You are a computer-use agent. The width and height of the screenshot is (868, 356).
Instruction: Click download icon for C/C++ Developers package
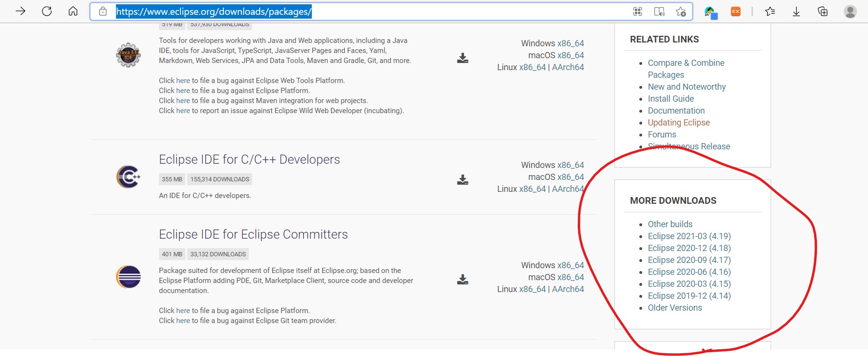[x=463, y=180]
